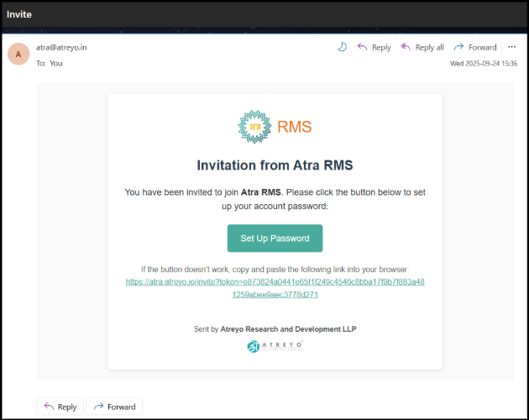
Task: Select the sender address atra@atreyo.in
Action: [61, 48]
